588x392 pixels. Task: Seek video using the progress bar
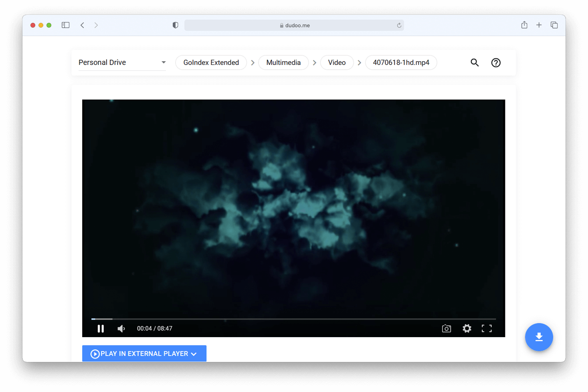coord(293,319)
